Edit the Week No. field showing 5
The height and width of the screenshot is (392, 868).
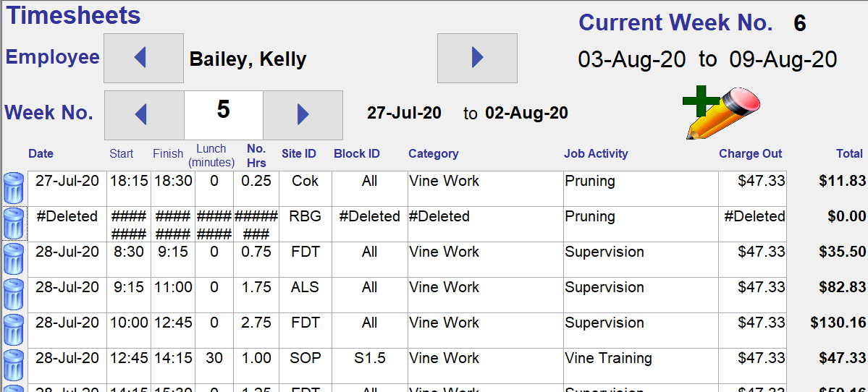pos(224,115)
